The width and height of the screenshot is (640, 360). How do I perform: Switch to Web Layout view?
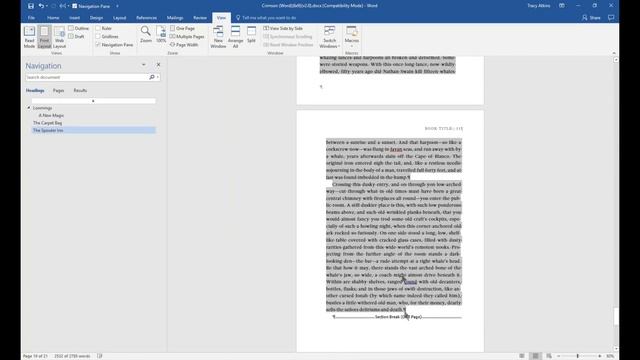point(59,37)
